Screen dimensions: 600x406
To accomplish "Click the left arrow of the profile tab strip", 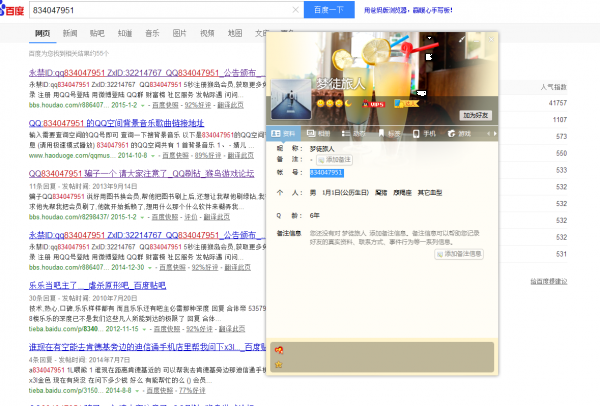I will [x=488, y=134].
